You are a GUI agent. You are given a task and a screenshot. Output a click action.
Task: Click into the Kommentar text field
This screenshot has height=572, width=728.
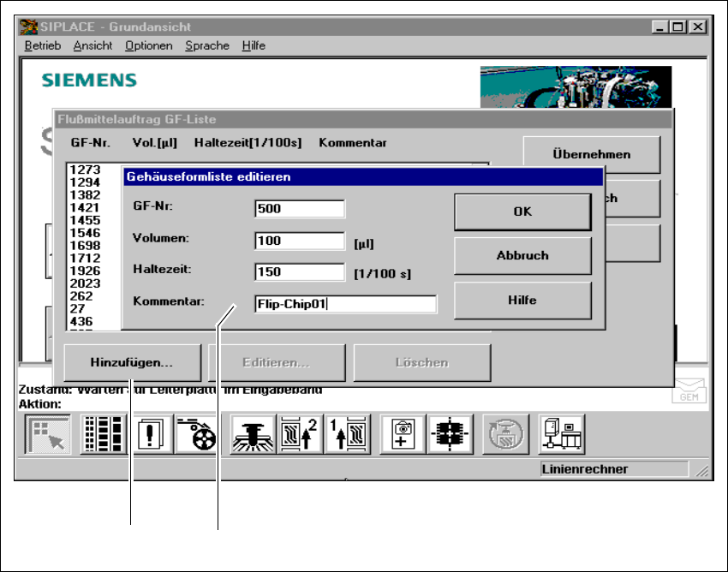[345, 304]
